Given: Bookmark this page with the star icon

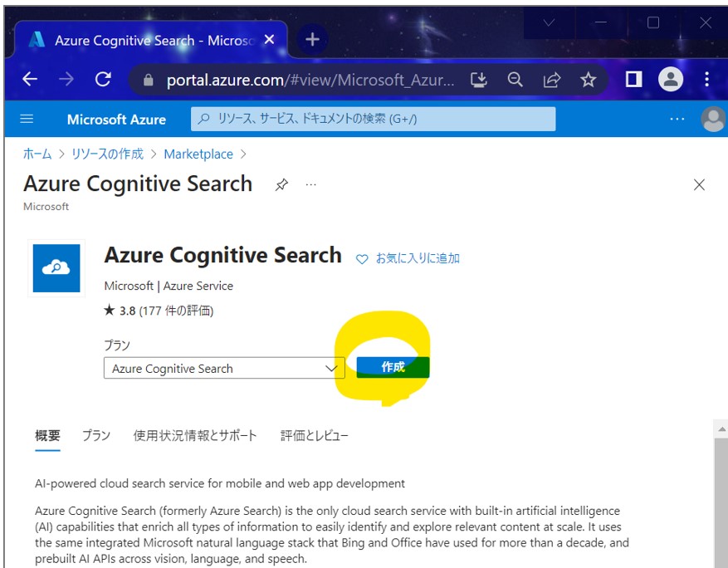Looking at the screenshot, I should (588, 80).
